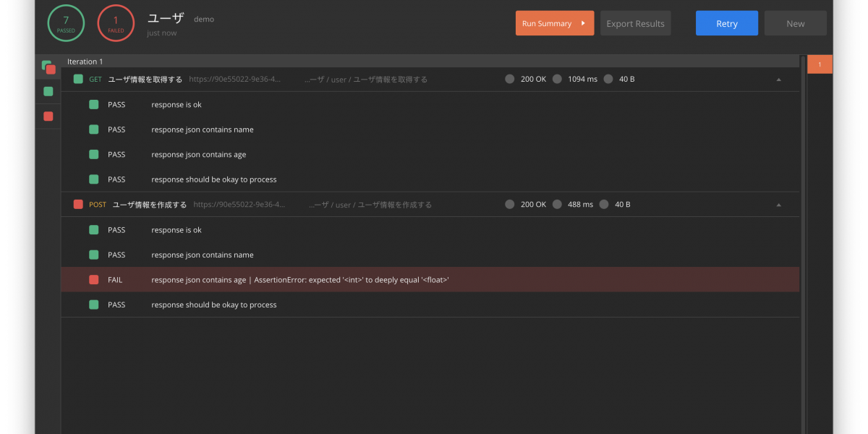
Task: Open the POST ユーザ情報を作成する request name
Action: point(149,205)
